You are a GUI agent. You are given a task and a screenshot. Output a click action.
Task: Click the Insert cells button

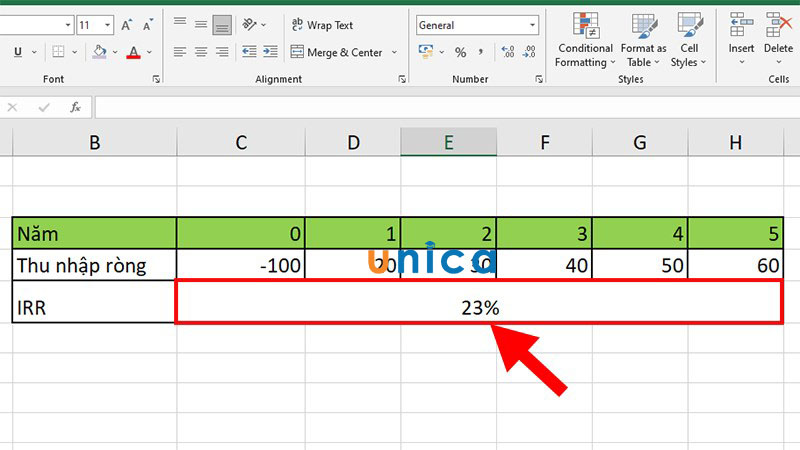coord(741,39)
